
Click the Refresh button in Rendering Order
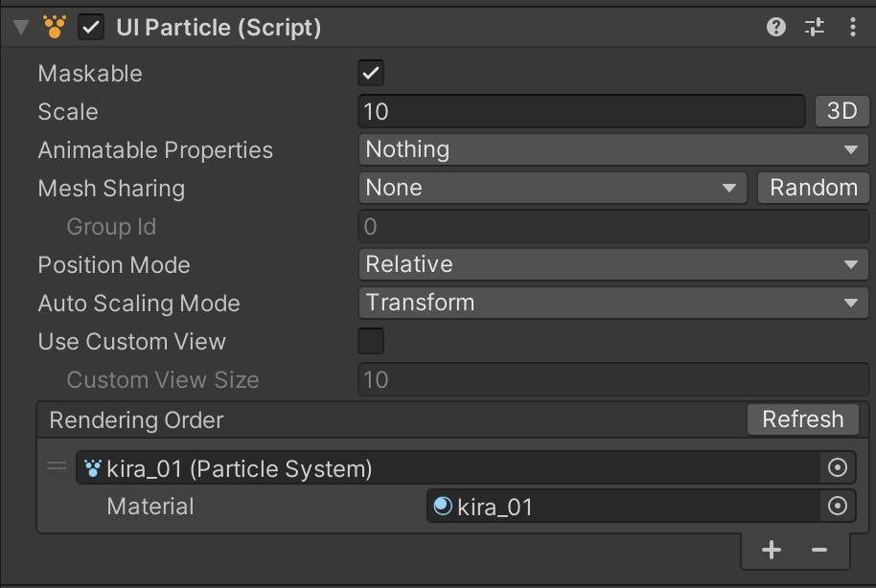coord(802,419)
